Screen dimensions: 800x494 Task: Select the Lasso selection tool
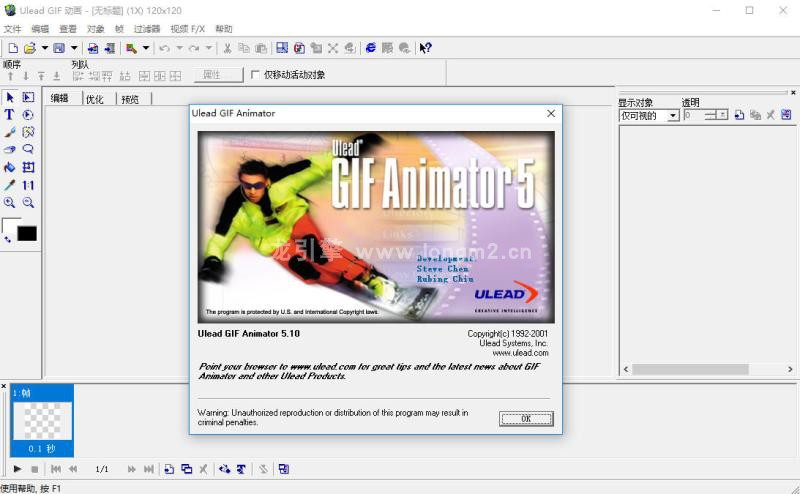pos(28,150)
